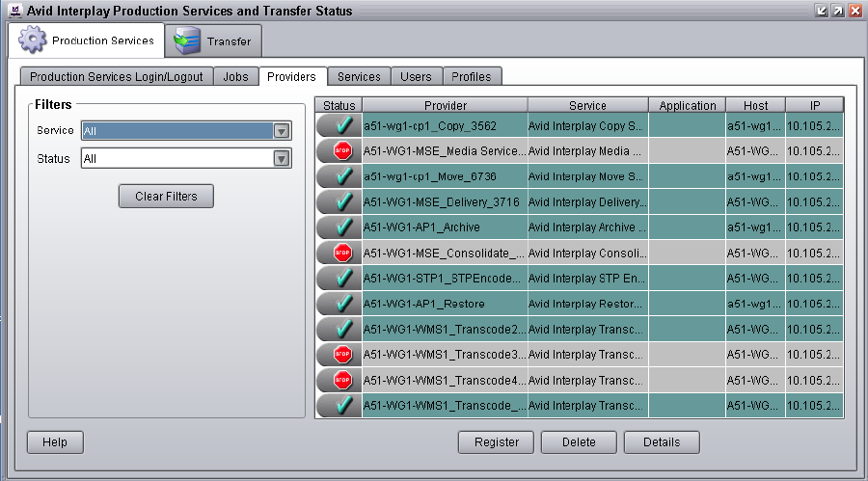The width and height of the screenshot is (868, 481).
Task: Open the Jobs tab
Action: click(x=236, y=76)
